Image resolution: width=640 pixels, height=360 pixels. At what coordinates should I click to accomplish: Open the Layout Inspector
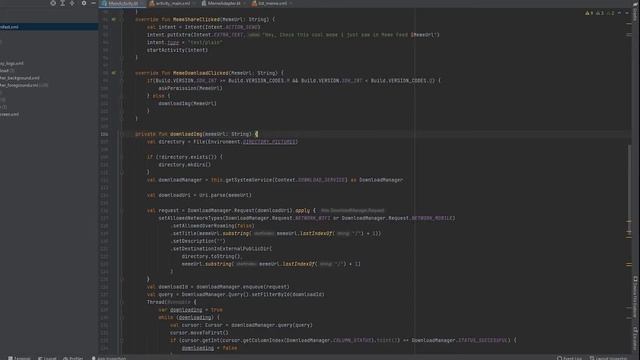click(x=608, y=358)
